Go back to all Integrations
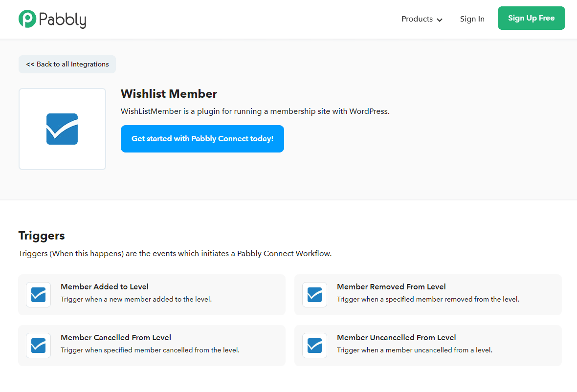This screenshot has height=392, width=577. coord(67,65)
